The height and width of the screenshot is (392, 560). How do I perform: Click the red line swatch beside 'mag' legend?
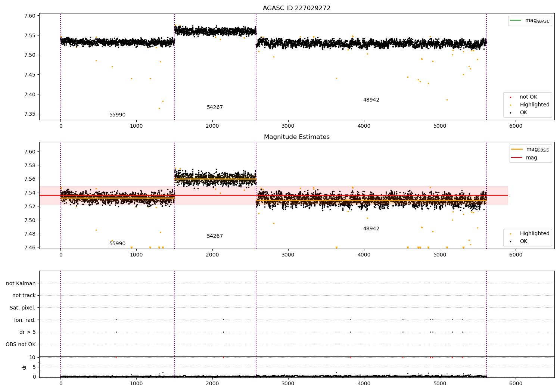pos(517,158)
